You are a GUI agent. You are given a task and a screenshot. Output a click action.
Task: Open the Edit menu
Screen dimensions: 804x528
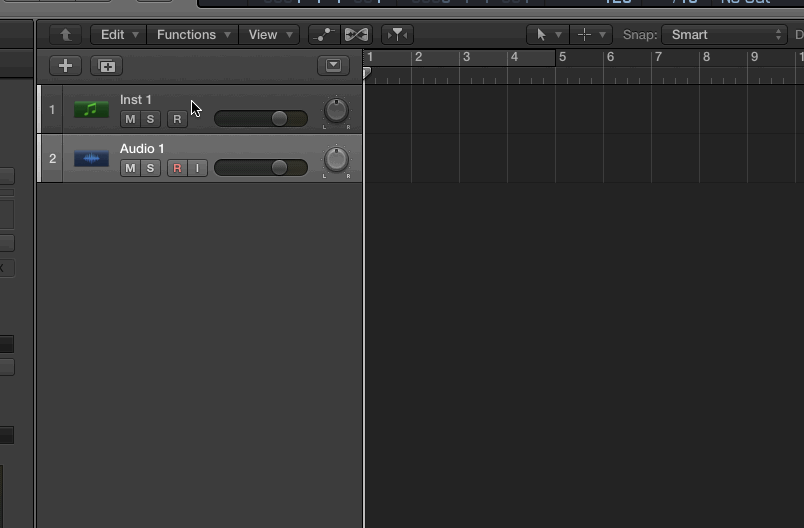tap(118, 35)
